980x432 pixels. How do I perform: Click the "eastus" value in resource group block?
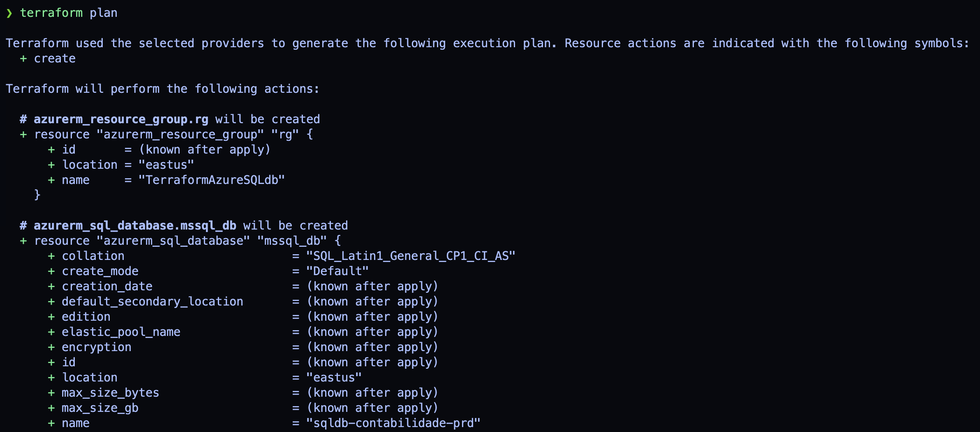(166, 165)
